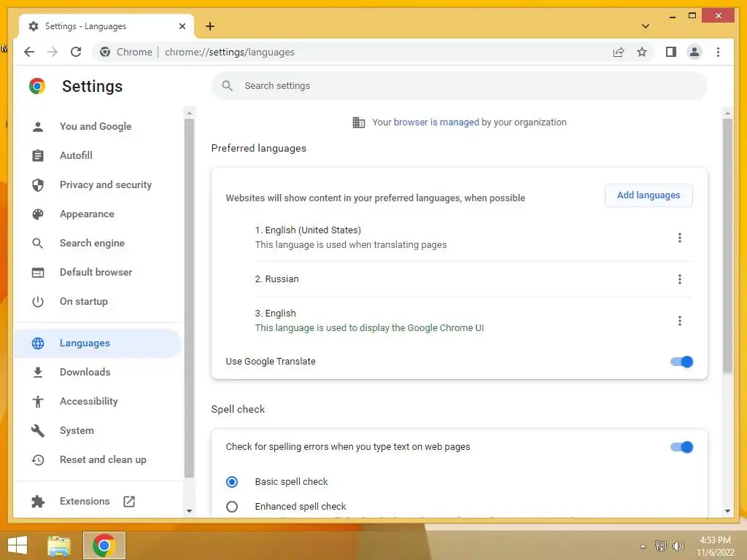747x560 pixels.
Task: Click the address bar URL
Action: pos(230,52)
